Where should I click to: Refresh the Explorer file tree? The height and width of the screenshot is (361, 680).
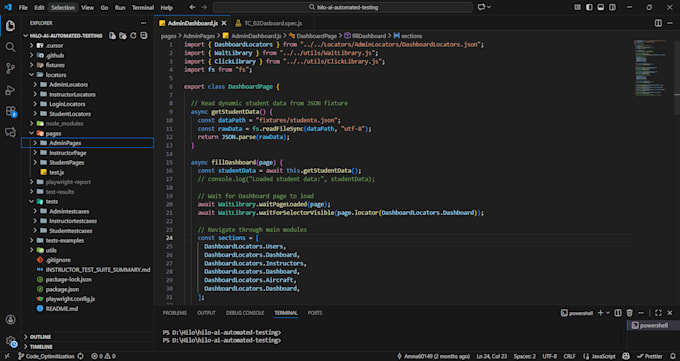(133, 36)
